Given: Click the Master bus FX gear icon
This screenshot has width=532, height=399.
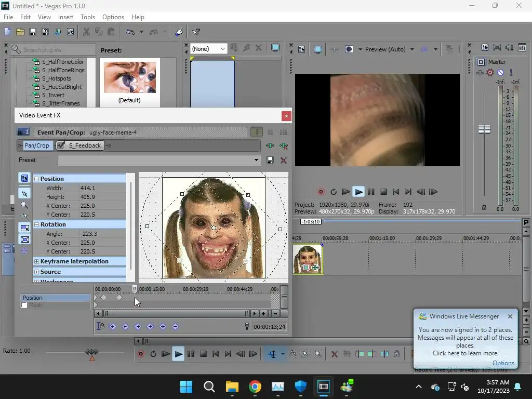Looking at the screenshot, I should tap(490, 72).
